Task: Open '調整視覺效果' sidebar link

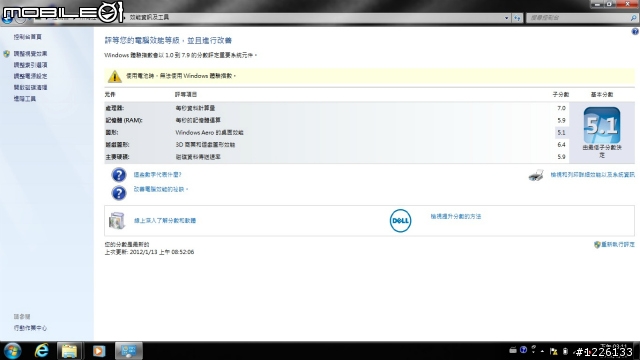Action: (30, 54)
